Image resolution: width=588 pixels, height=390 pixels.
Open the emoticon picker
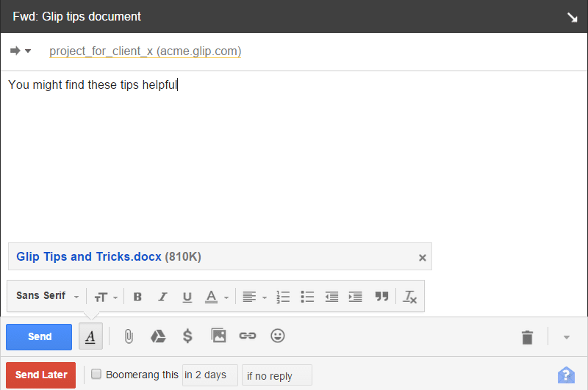[x=277, y=336]
